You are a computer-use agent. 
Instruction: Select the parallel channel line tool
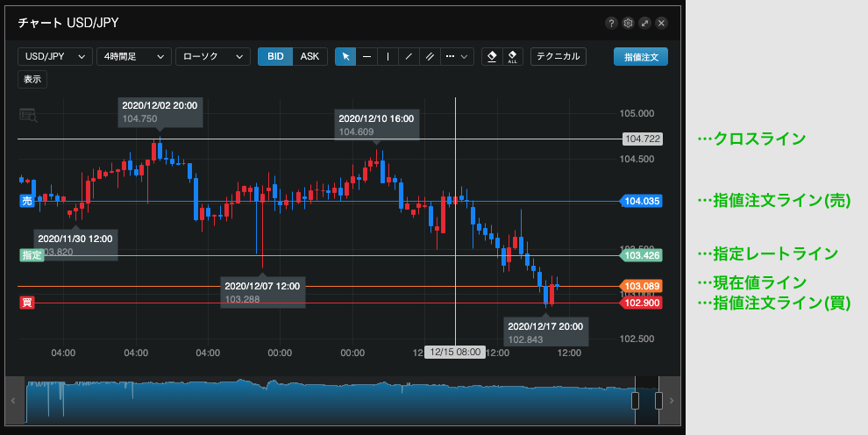click(430, 56)
